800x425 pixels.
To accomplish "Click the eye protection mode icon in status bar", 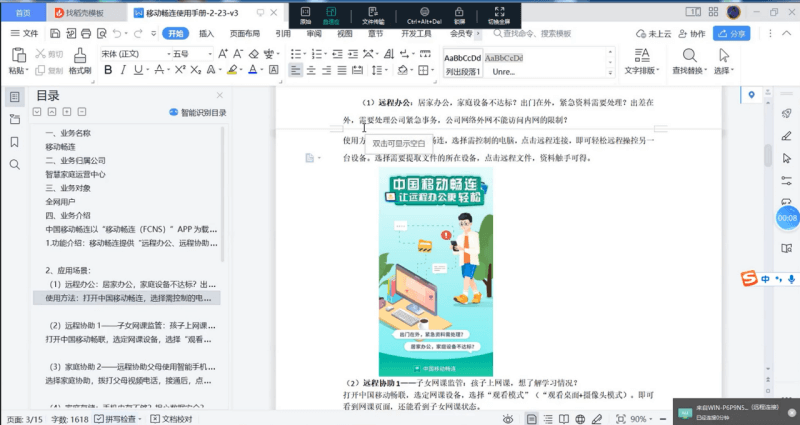I will 508,419.
